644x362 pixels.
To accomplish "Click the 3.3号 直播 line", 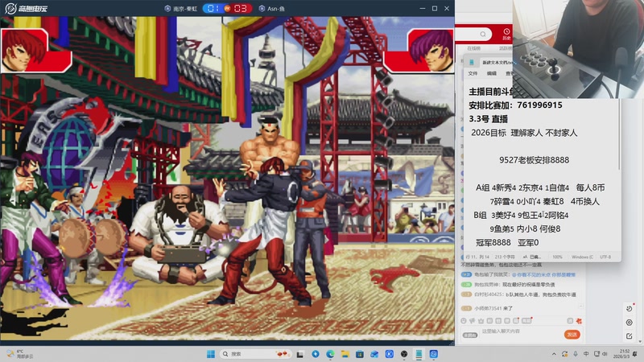I will 489,119.
